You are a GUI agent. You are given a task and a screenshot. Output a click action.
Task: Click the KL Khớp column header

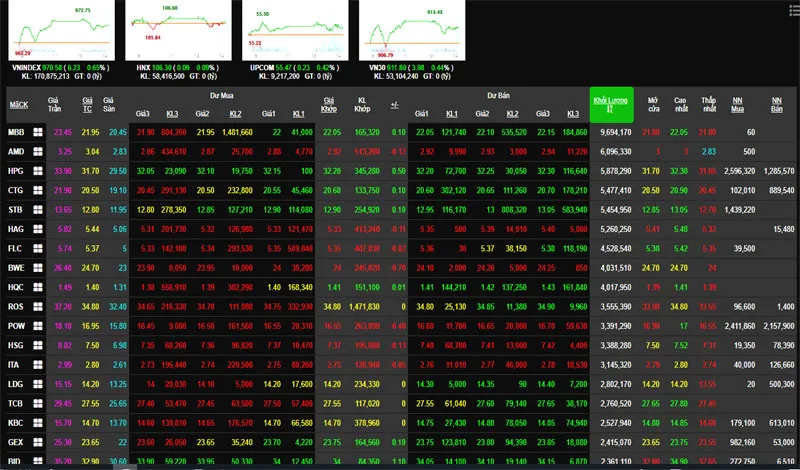click(362, 105)
